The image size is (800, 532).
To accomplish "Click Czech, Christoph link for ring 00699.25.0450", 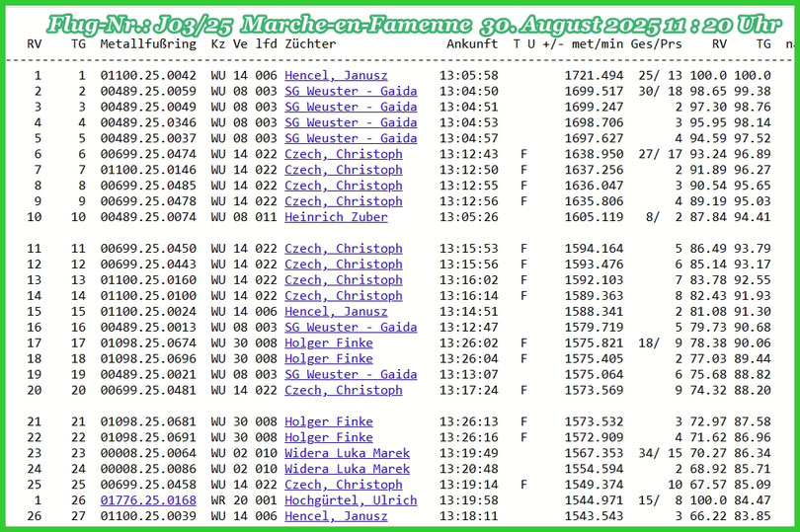I will coord(344,249).
